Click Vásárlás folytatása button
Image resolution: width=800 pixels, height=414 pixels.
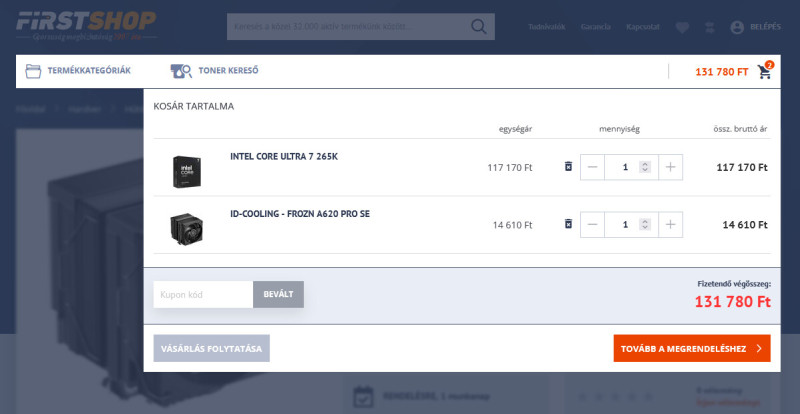point(211,348)
